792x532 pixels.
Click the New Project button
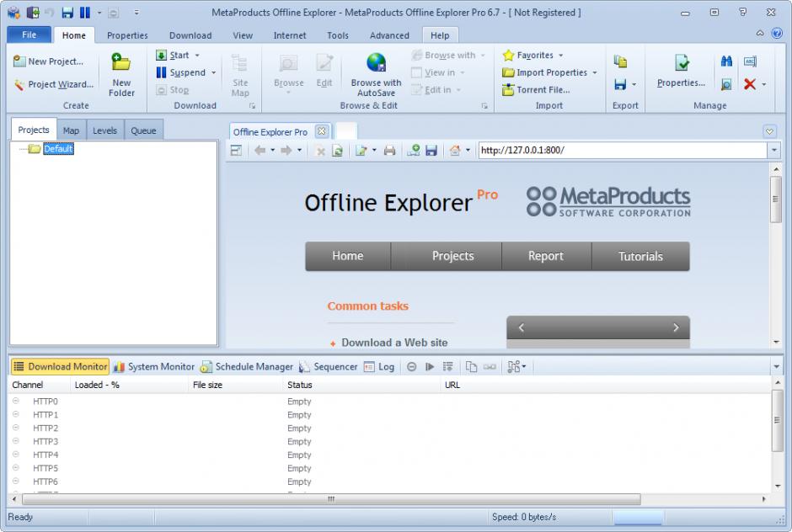pyautogui.click(x=48, y=61)
